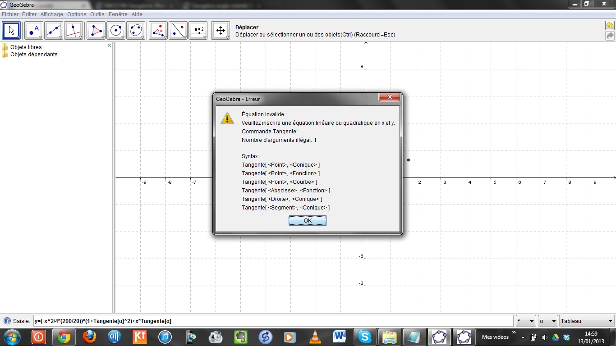The height and width of the screenshot is (364, 616).
Task: Select the Move Graphics View tool
Action: coord(221,31)
